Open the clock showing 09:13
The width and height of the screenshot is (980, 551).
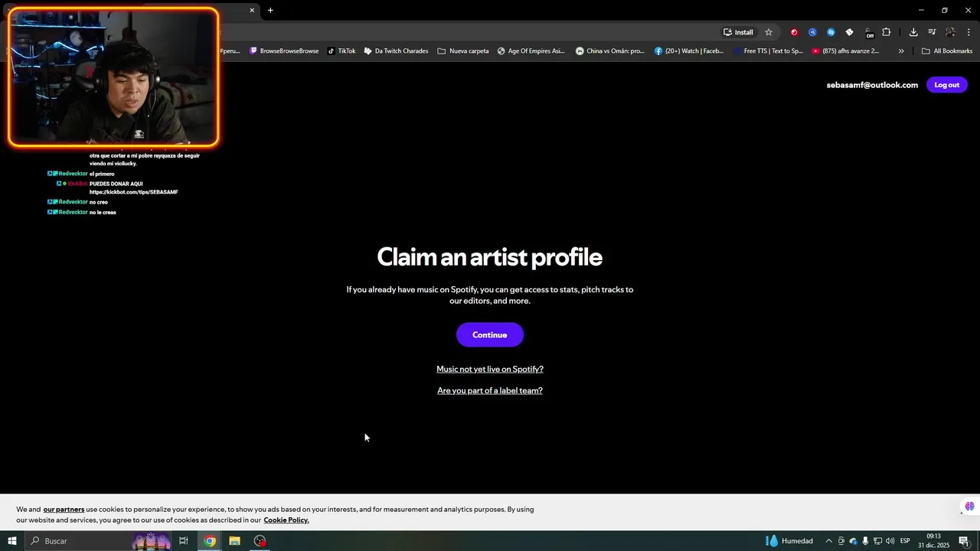[933, 541]
